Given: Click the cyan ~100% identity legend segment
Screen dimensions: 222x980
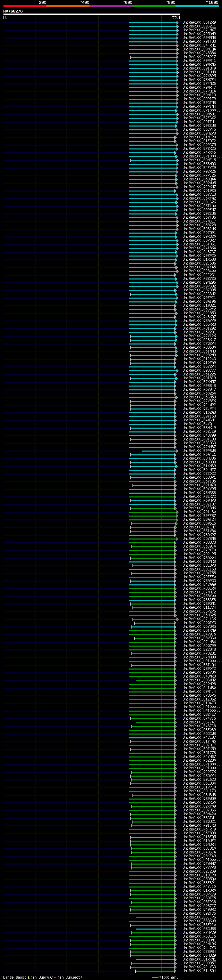Looking at the screenshot, I should pyautogui.click(x=197, y=7).
